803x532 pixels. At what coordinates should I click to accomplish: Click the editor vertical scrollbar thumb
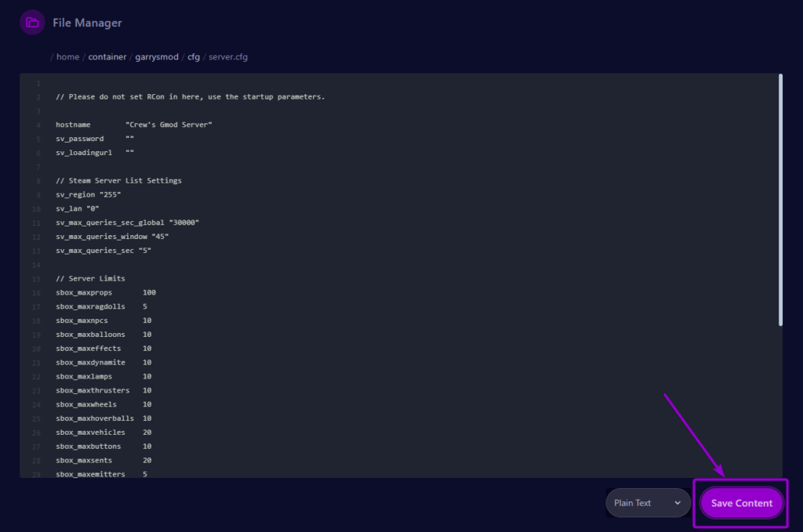pyautogui.click(x=780, y=200)
